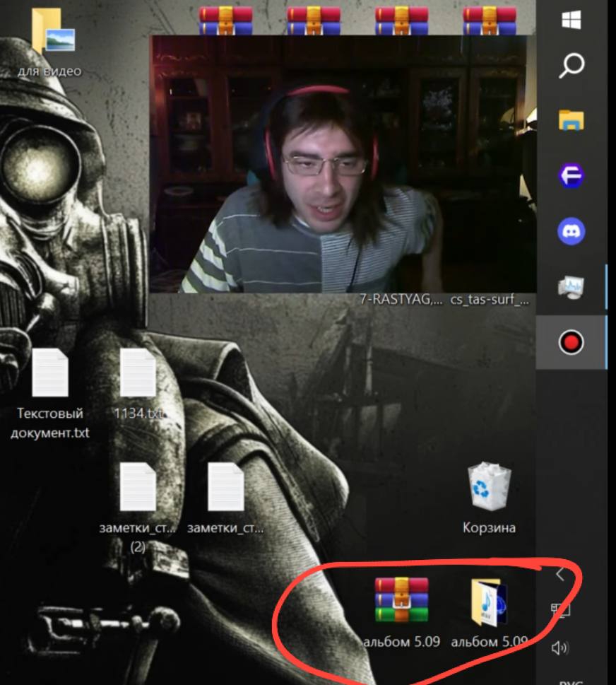Click the webcam overlay window
The image size is (616, 685).
click(343, 164)
